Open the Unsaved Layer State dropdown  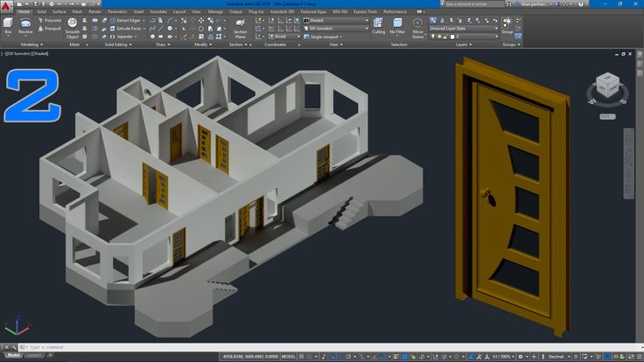464,28
